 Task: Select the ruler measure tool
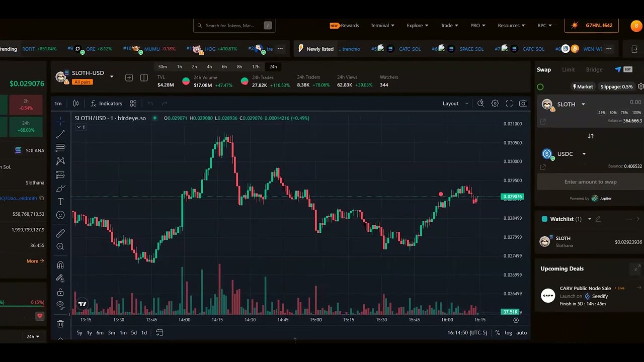coord(60,233)
